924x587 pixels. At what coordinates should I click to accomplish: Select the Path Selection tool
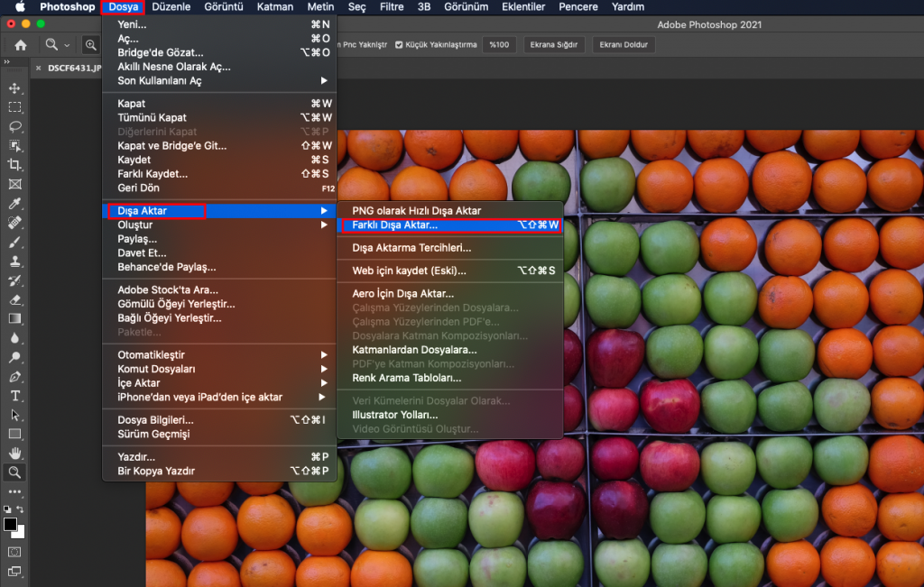pos(14,415)
